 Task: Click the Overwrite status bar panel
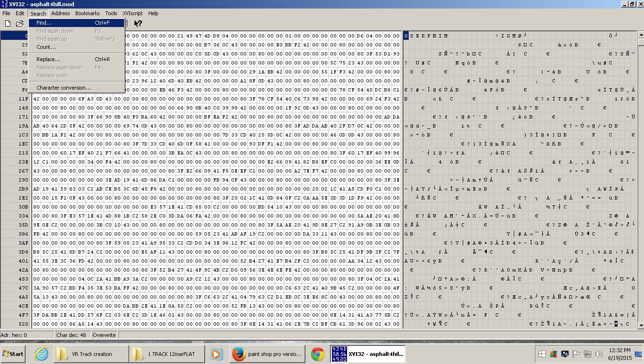(x=104, y=335)
